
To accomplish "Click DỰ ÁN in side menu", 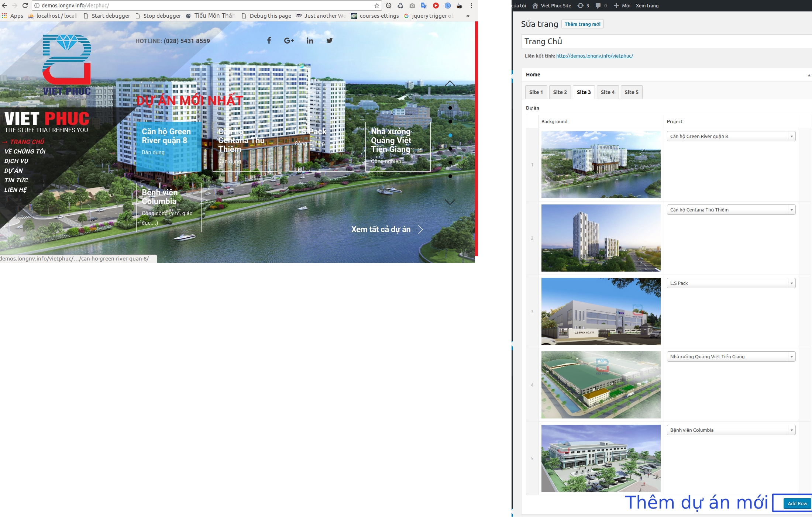I will pyautogui.click(x=14, y=170).
